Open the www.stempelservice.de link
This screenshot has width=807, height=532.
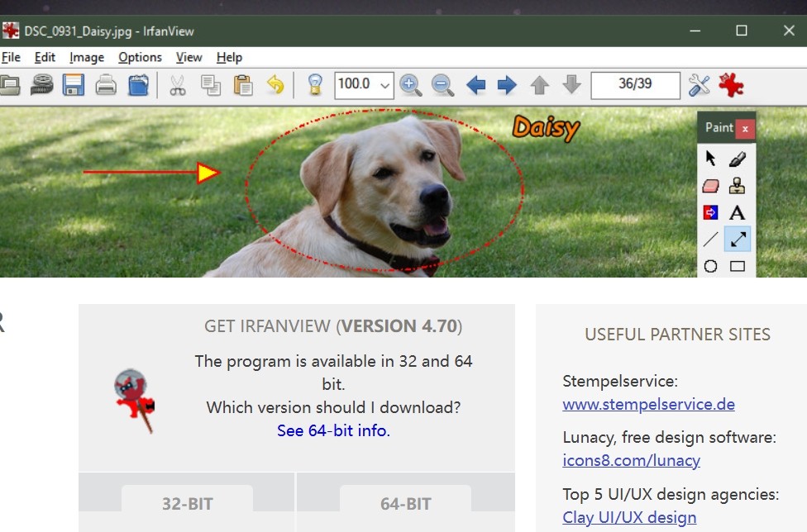(x=648, y=405)
